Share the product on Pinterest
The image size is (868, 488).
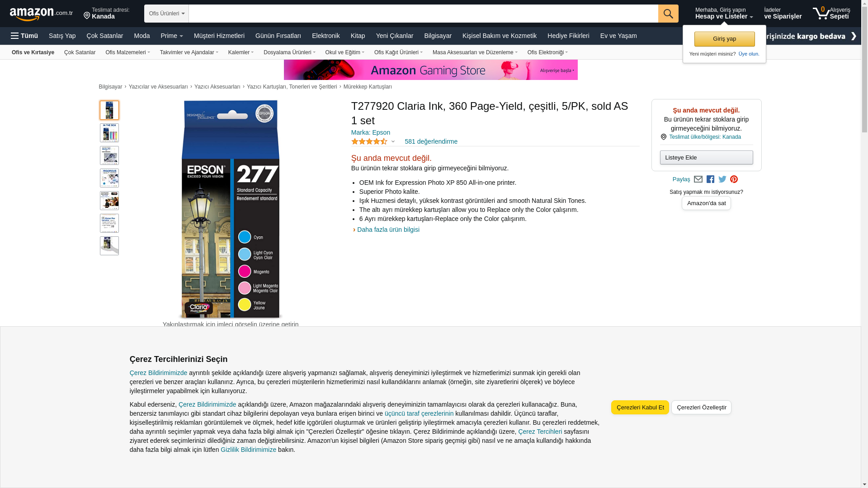pos(734,179)
